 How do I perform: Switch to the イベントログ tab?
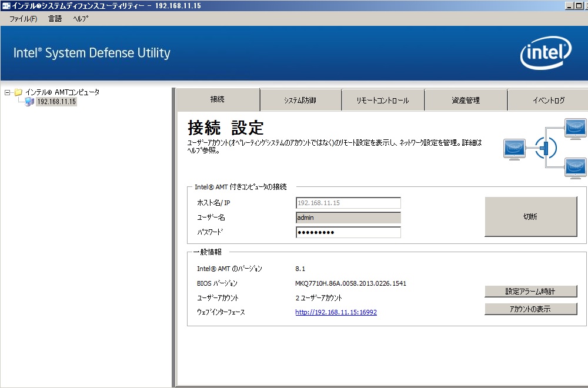548,100
